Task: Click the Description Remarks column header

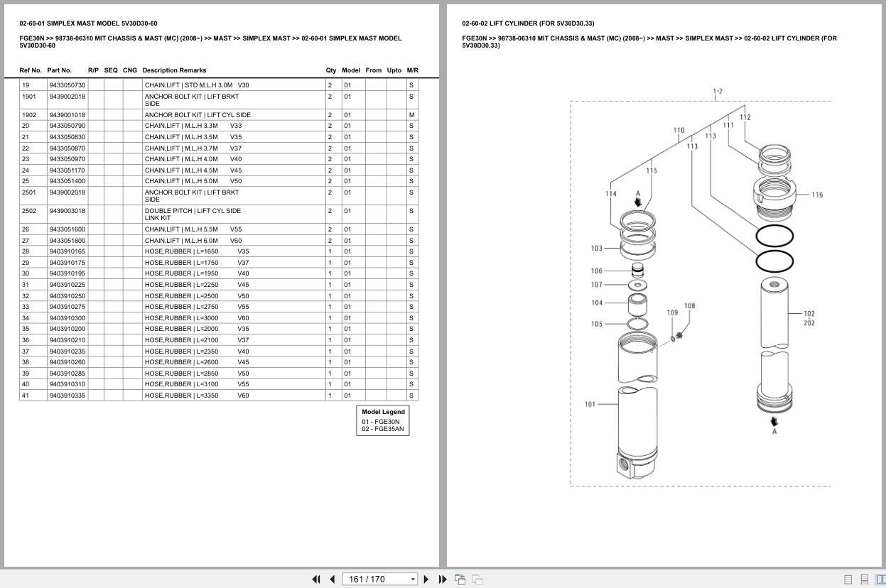Action: click(174, 70)
